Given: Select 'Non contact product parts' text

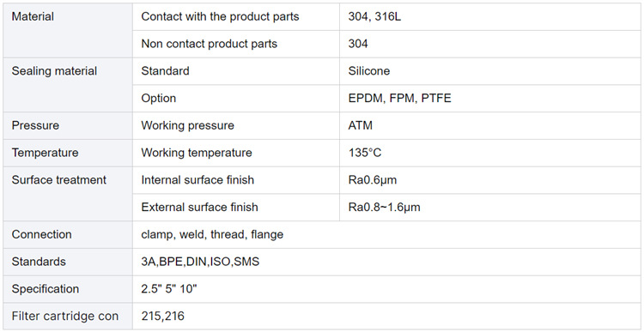Looking at the screenshot, I should point(209,44).
